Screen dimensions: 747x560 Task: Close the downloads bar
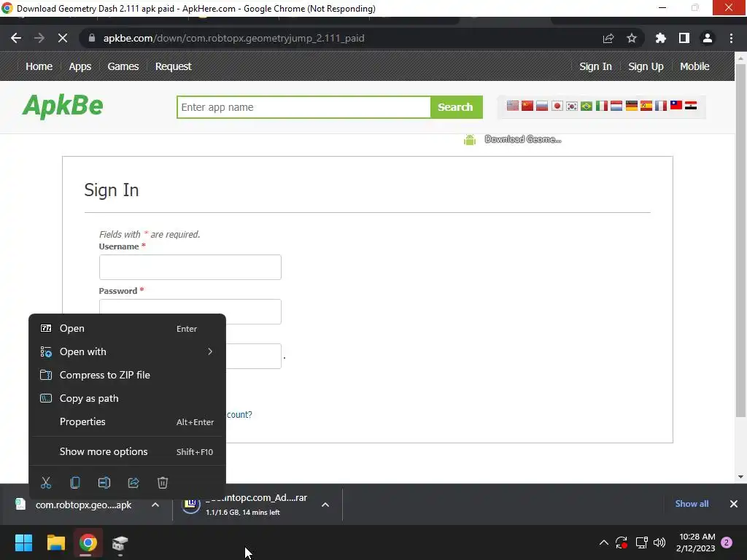click(x=734, y=503)
